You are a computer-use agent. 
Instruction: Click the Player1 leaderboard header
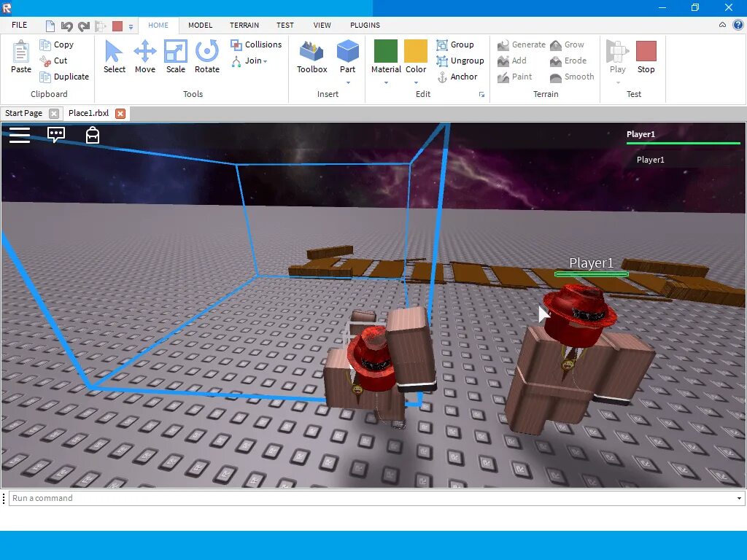tap(640, 135)
